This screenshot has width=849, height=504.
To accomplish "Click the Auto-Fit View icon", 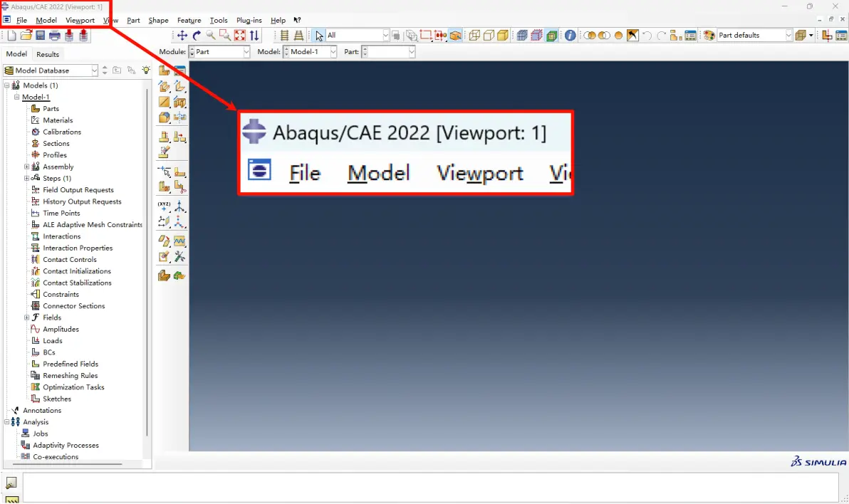I will click(x=240, y=36).
